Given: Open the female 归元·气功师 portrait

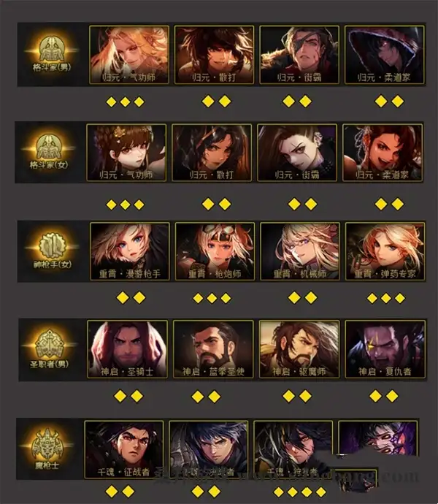Looking at the screenshot, I should coord(126,153).
